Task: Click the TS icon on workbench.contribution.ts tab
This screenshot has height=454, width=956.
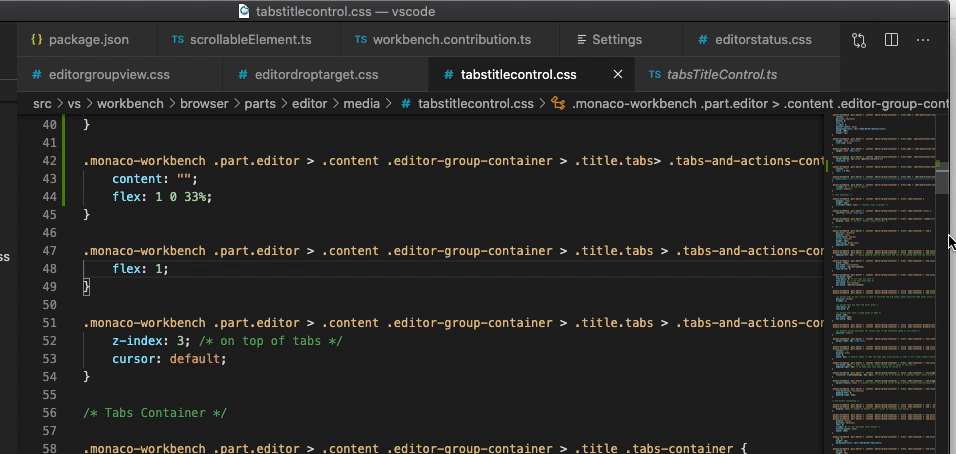Action: coord(360,40)
